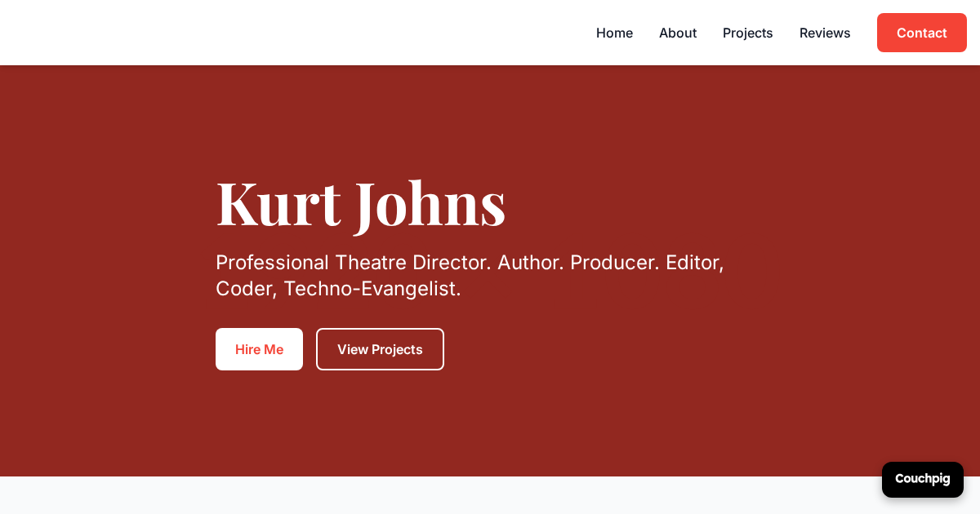Open the Home nav link
980x514 pixels.
(614, 33)
